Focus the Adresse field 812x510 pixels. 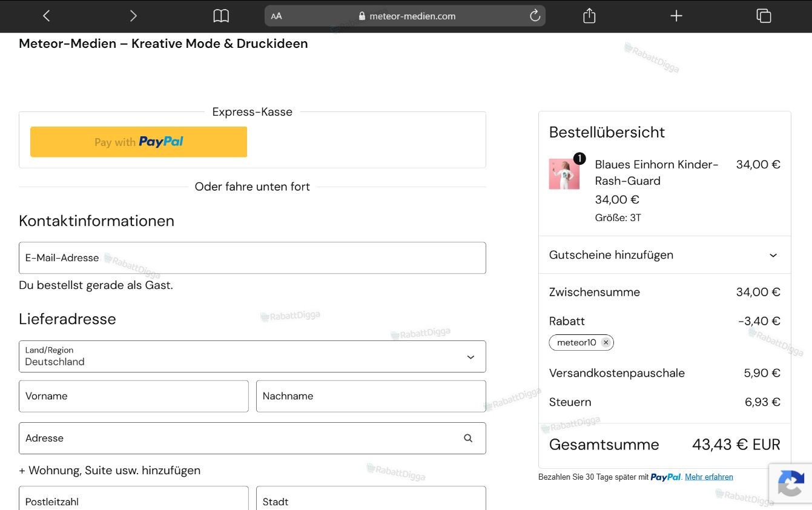click(253, 438)
